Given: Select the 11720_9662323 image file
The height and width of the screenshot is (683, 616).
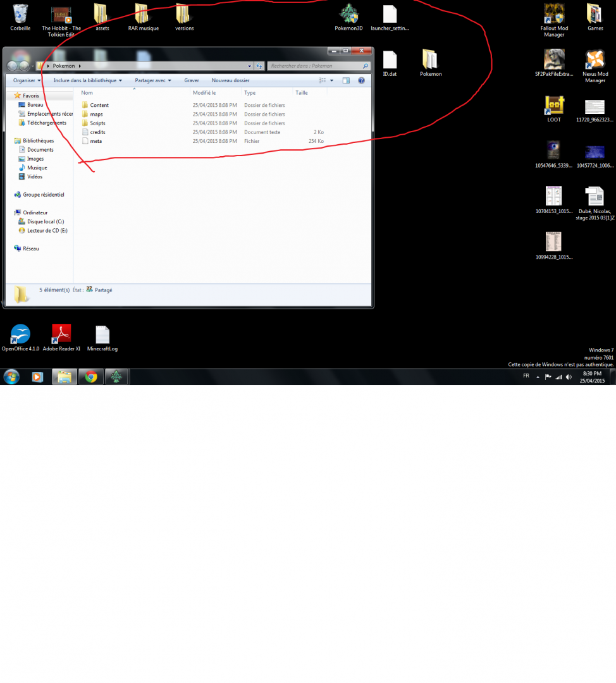Looking at the screenshot, I should [594, 111].
